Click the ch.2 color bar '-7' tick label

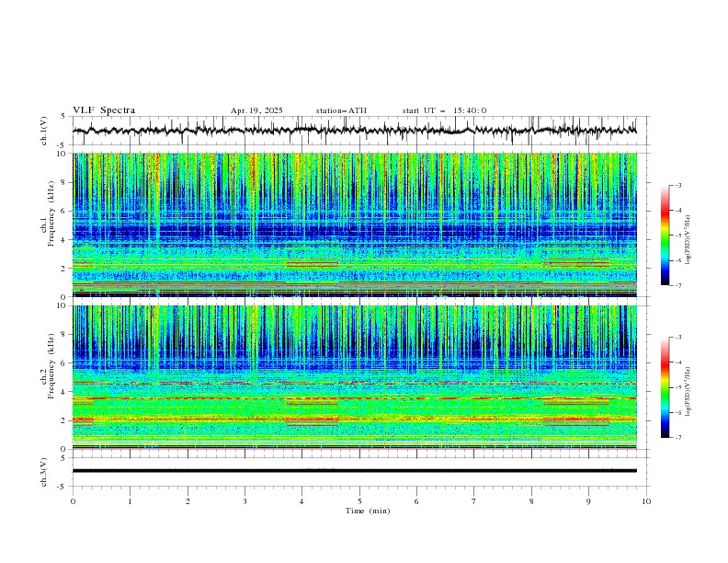(x=677, y=438)
